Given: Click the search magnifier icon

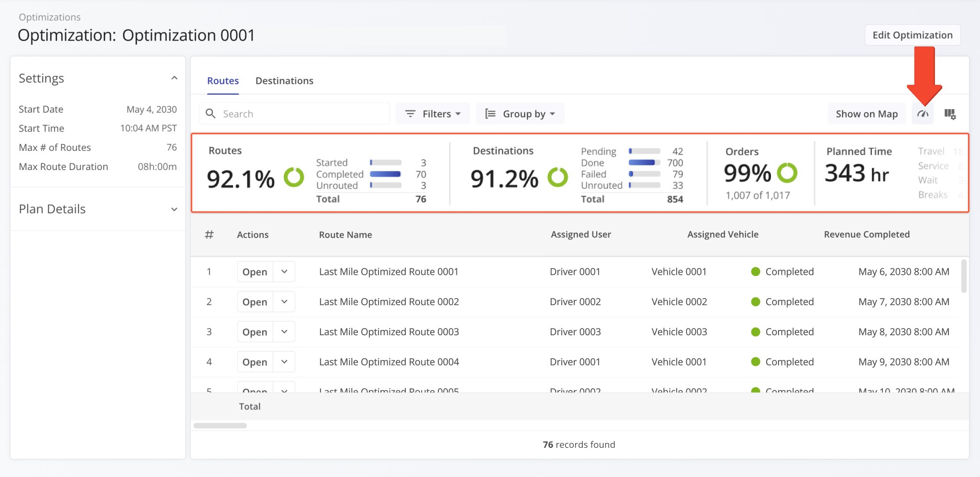Looking at the screenshot, I should point(211,114).
